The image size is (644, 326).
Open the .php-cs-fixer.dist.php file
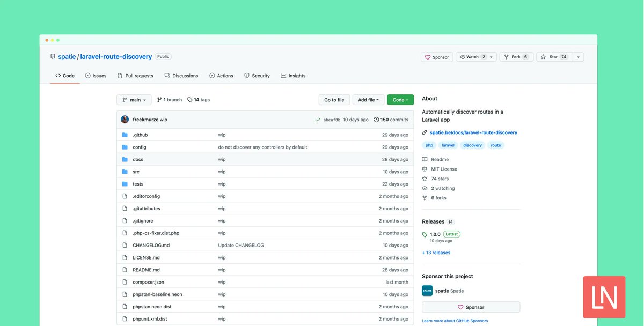[156, 233]
